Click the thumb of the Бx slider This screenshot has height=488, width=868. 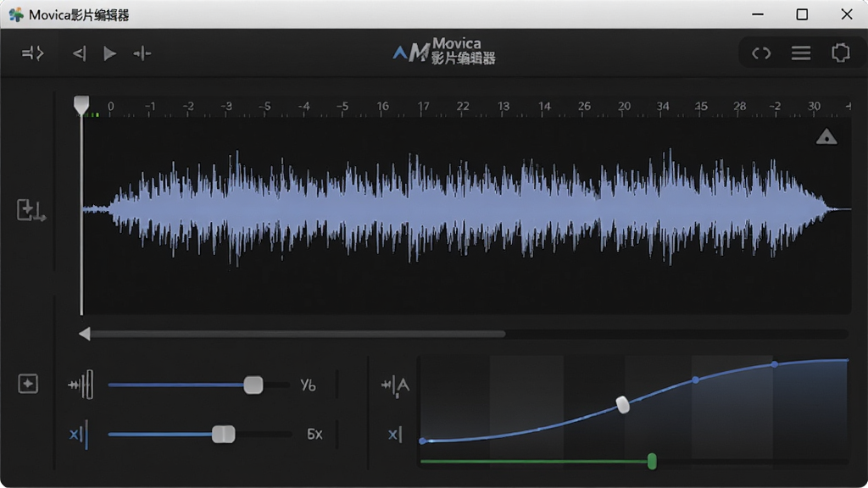click(224, 435)
